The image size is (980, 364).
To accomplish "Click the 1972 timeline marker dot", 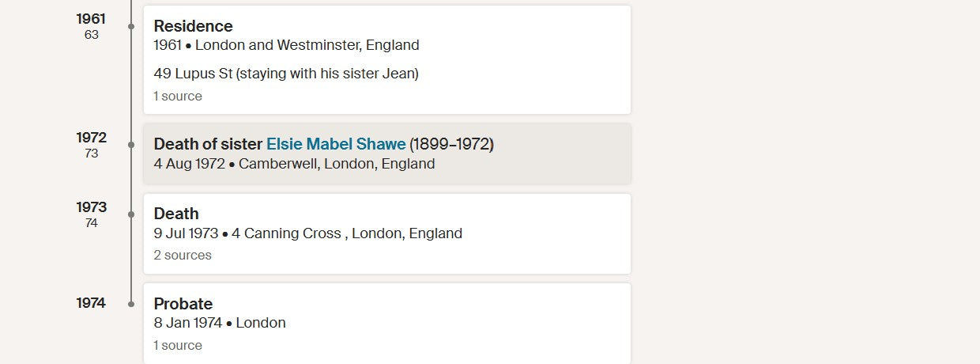I will 131,145.
